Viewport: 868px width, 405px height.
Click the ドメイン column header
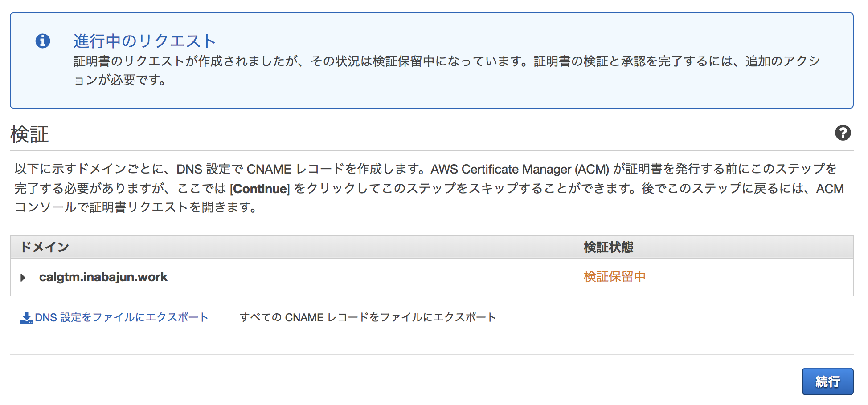click(x=45, y=247)
